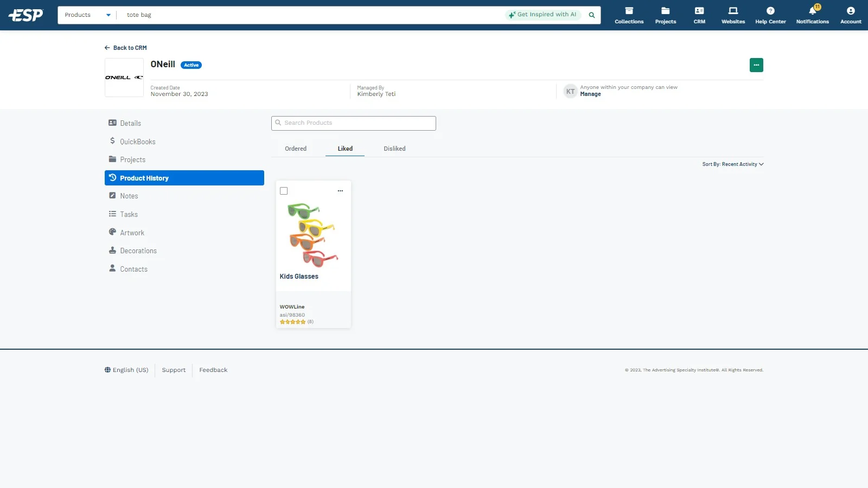The image size is (868, 488).
Task: Open Websites from top navigation
Action: (x=733, y=15)
